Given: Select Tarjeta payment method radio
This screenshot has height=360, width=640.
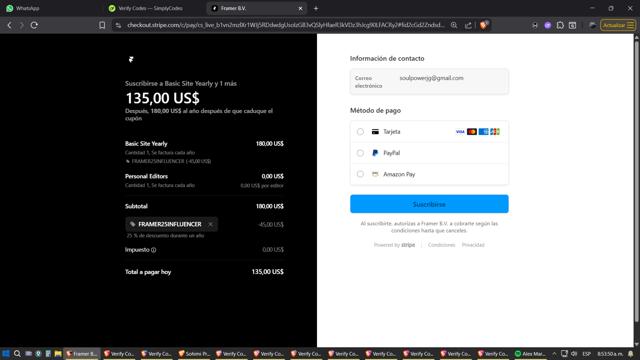Looking at the screenshot, I should [360, 132].
